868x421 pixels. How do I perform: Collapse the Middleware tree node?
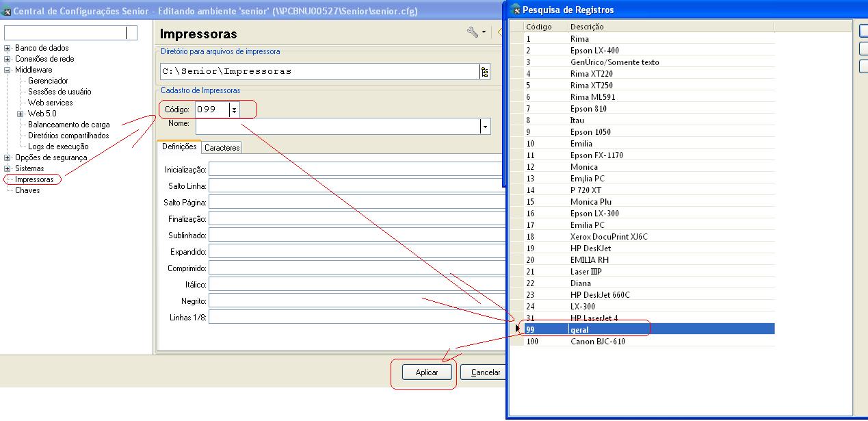pyautogui.click(x=8, y=70)
